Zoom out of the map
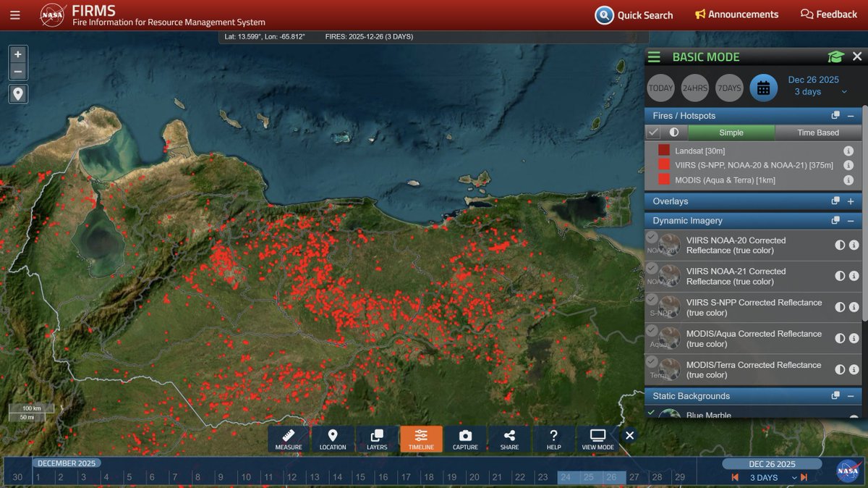This screenshot has height=488, width=868. 18,71
